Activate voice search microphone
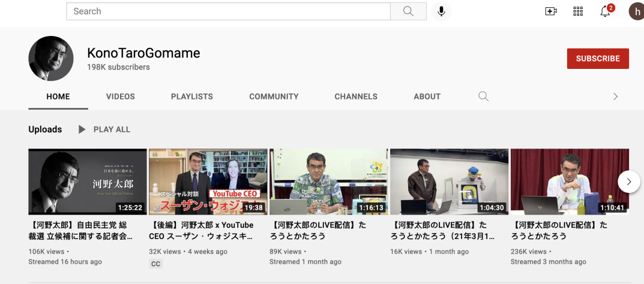The width and height of the screenshot is (644, 284). (441, 11)
